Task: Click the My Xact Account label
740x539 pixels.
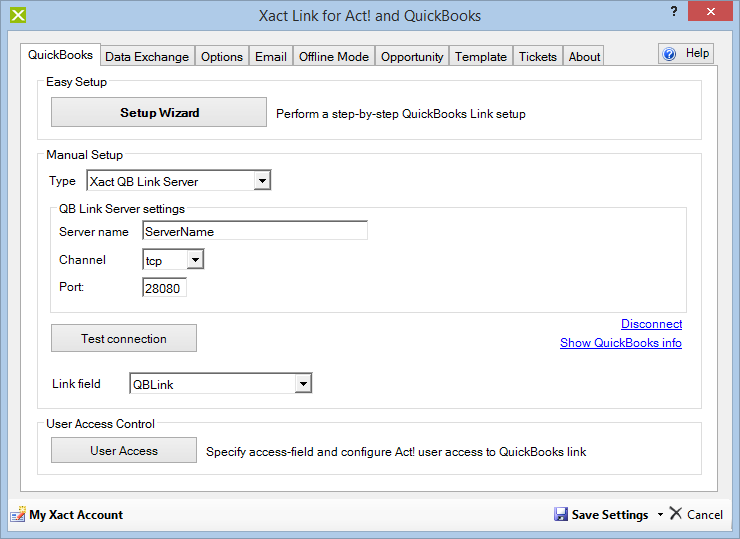Action: point(76,514)
